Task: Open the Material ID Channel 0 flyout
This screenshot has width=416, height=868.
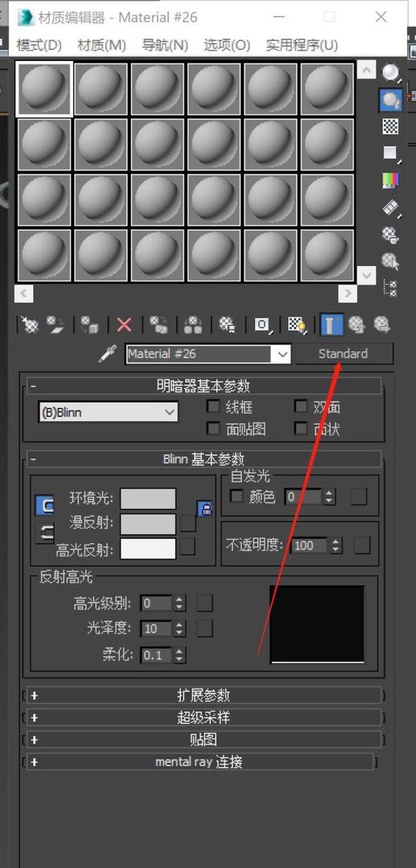Action: [x=262, y=325]
